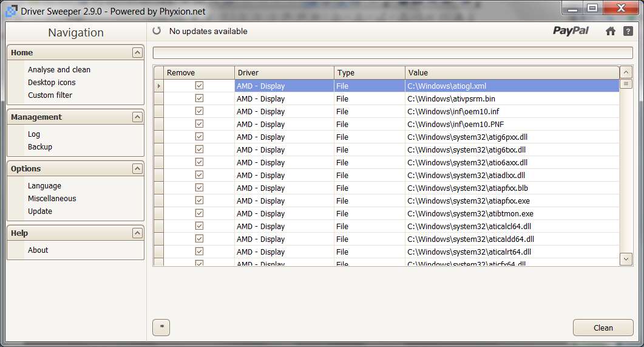Image resolution: width=644 pixels, height=347 pixels.
Task: Open the help question mark icon
Action: pyautogui.click(x=628, y=31)
